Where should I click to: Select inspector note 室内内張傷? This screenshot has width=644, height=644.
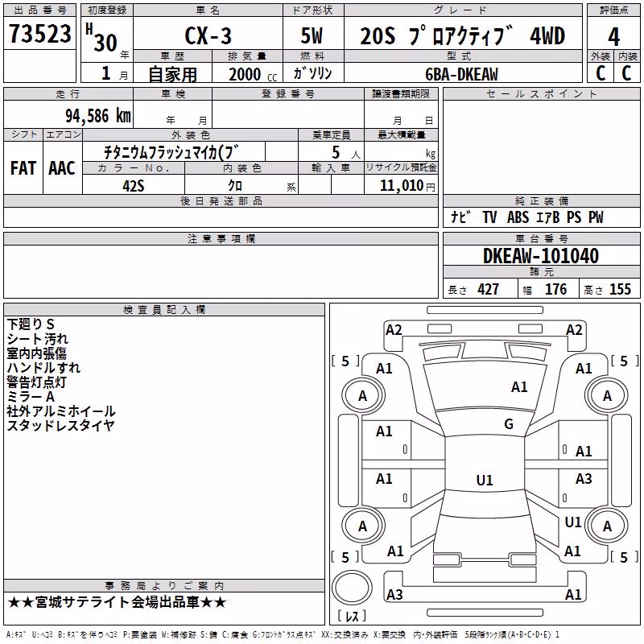pyautogui.click(x=36, y=353)
